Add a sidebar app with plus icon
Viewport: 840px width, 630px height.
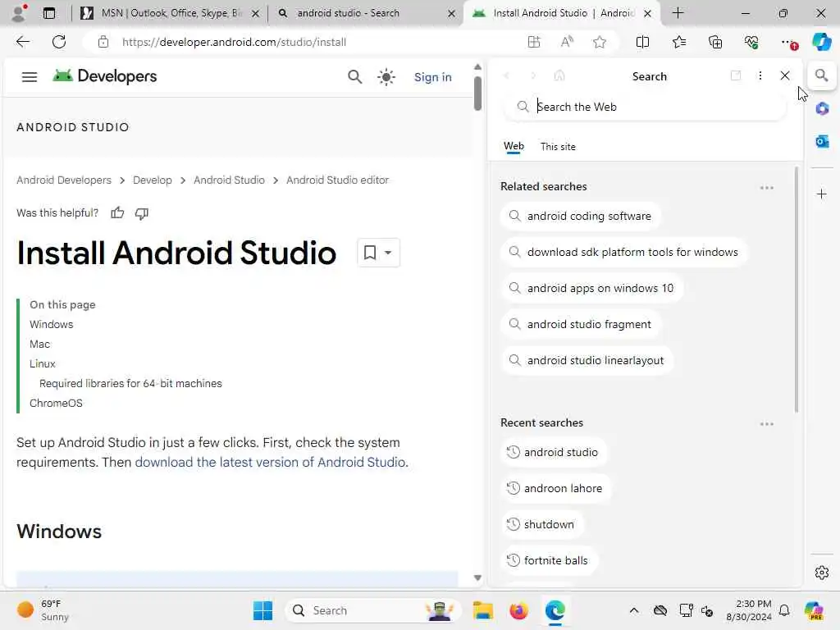pyautogui.click(x=822, y=194)
